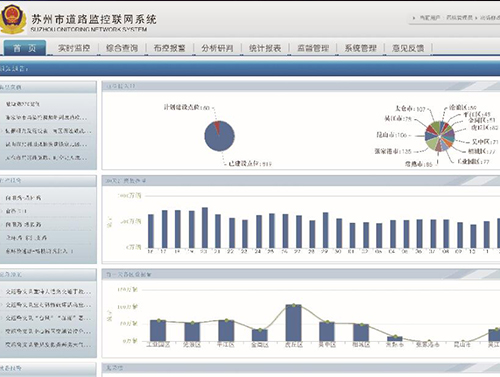Click the tallest bar in the 30-day chart
Viewport: 500px width, 377px height.
point(205,228)
